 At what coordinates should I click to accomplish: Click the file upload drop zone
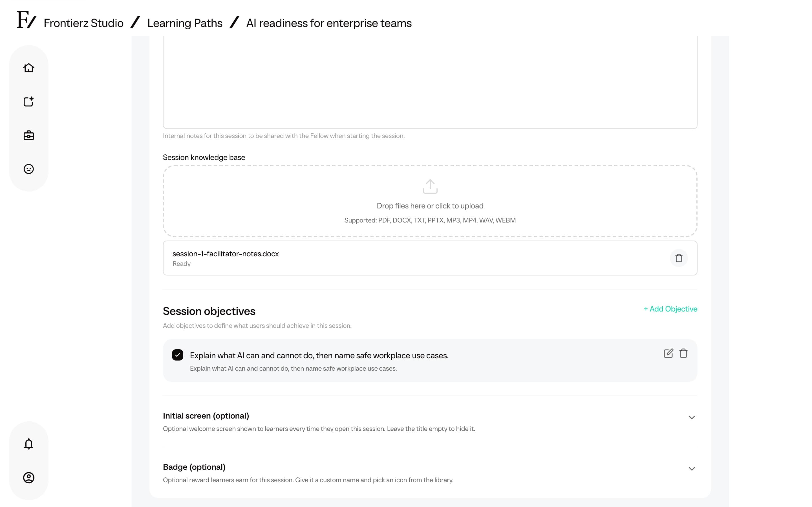click(x=430, y=201)
